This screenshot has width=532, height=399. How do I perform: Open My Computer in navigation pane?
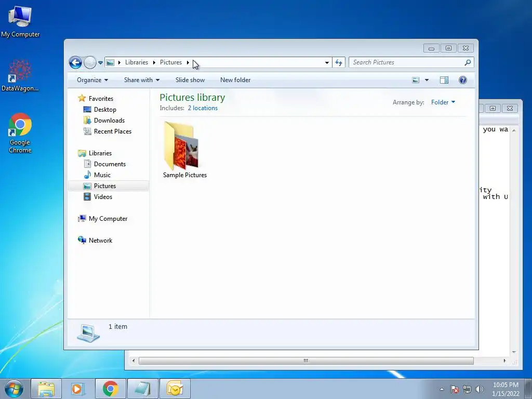pos(108,219)
